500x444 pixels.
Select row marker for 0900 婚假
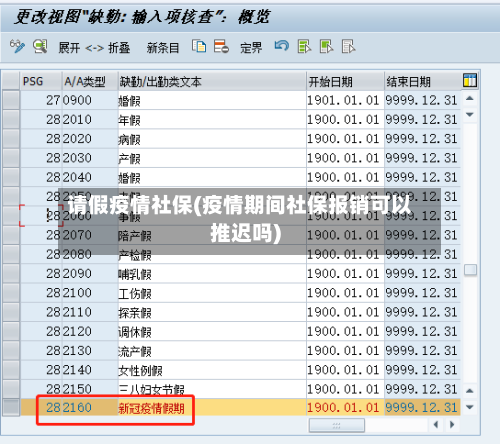point(11,100)
